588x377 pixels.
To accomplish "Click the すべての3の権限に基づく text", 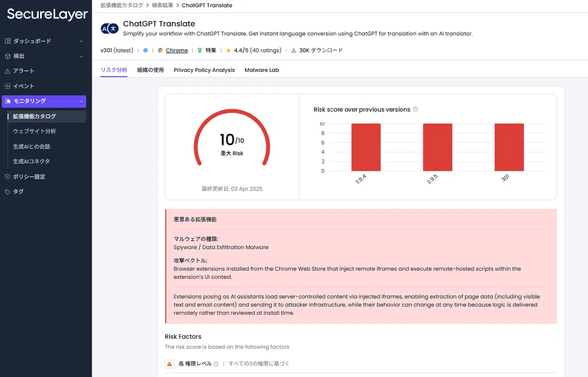I will 259,364.
